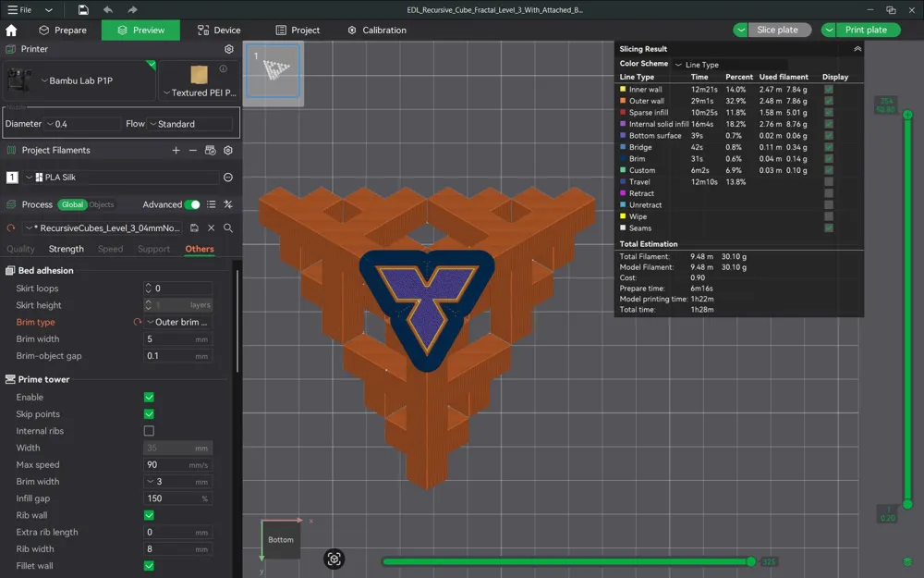Open the AMS filament sync icon
This screenshot has width=924, height=578.
tap(211, 151)
